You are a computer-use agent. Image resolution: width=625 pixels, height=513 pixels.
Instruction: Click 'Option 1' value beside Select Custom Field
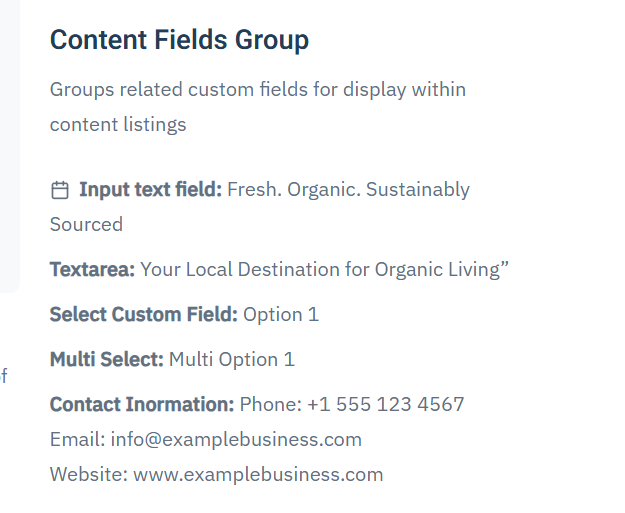pos(281,314)
